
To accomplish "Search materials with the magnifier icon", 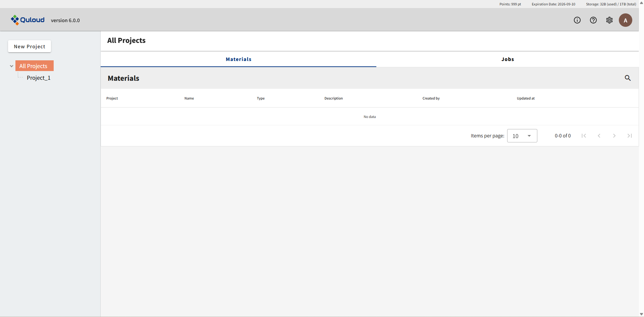I will pos(628,78).
